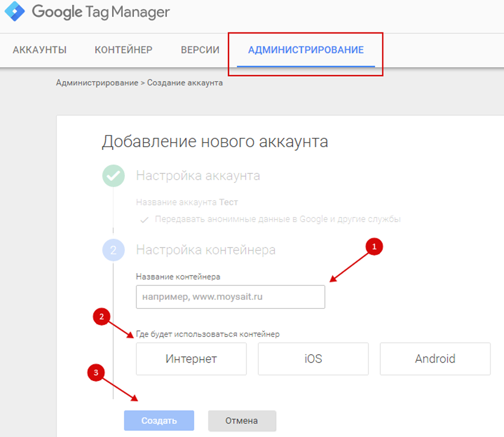Switch to the АККАУНТЫ tab
Viewport: 504px width, 437px height.
point(40,50)
